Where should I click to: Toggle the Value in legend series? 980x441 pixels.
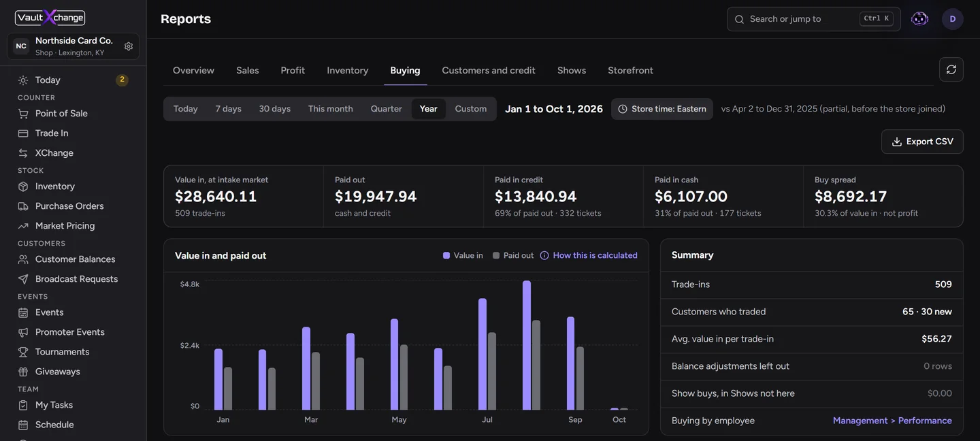click(463, 256)
